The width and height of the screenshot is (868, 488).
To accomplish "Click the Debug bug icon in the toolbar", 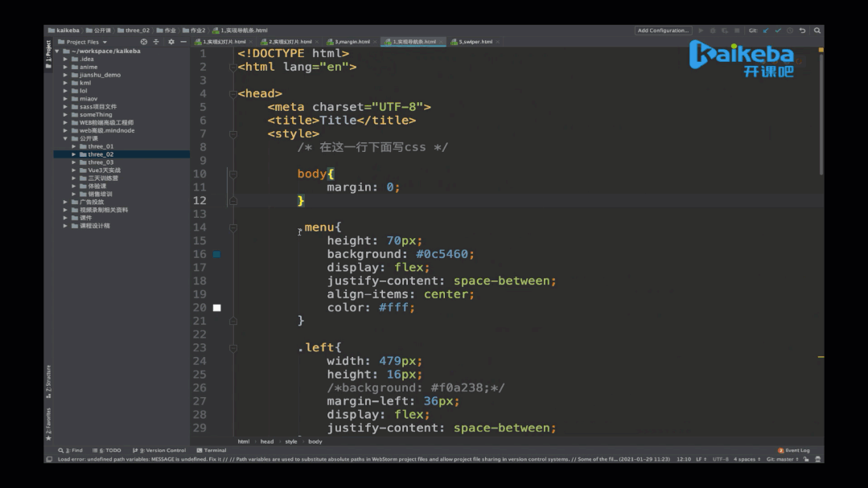I will (713, 31).
